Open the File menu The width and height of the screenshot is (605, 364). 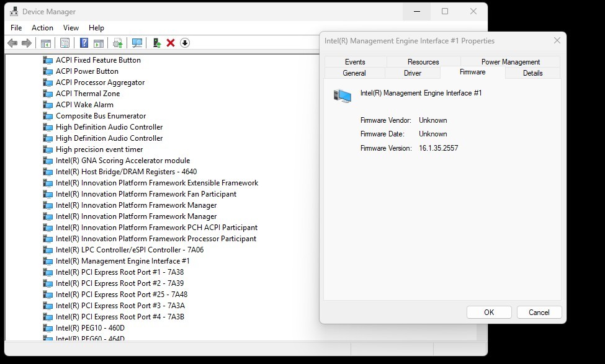coord(16,28)
